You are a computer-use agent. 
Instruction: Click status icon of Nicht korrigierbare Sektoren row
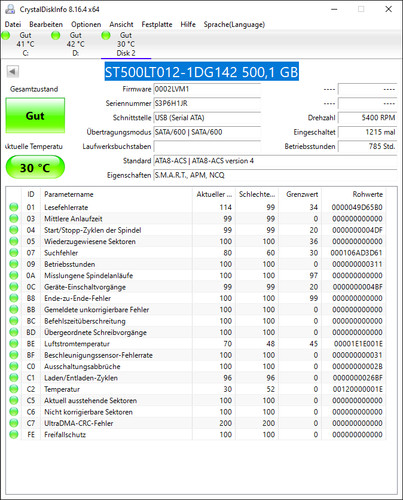click(14, 411)
